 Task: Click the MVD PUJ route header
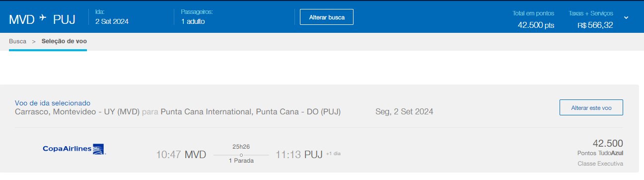coord(42,19)
